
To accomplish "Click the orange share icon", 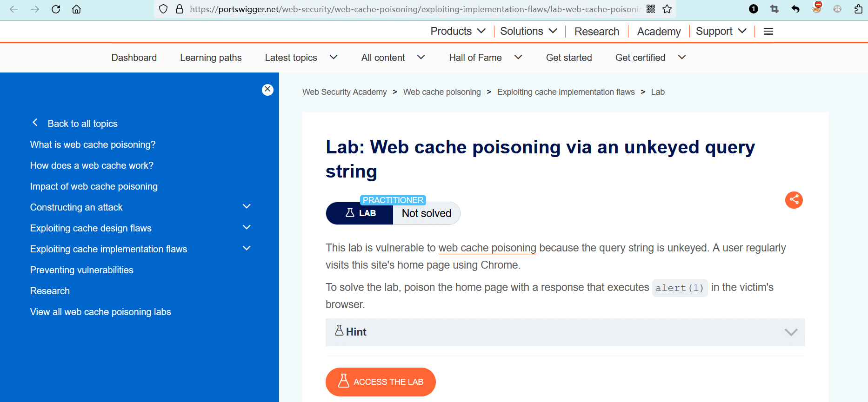I will pos(794,200).
